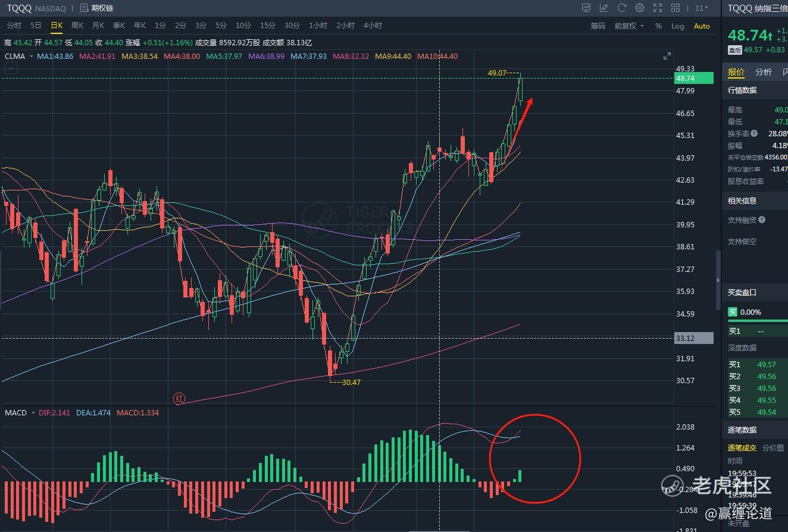The height and width of the screenshot is (532, 788).
Task: Switch to the 2分 timeframe
Action: (x=180, y=26)
